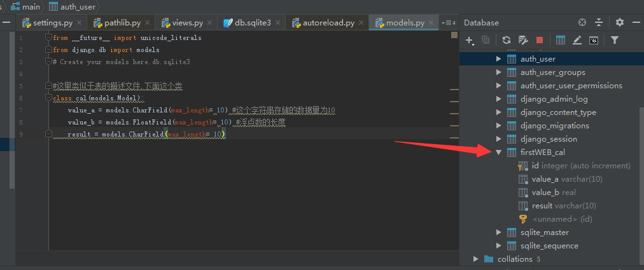Expand the django_content_type node
The image size is (644, 270).
pyautogui.click(x=499, y=112)
